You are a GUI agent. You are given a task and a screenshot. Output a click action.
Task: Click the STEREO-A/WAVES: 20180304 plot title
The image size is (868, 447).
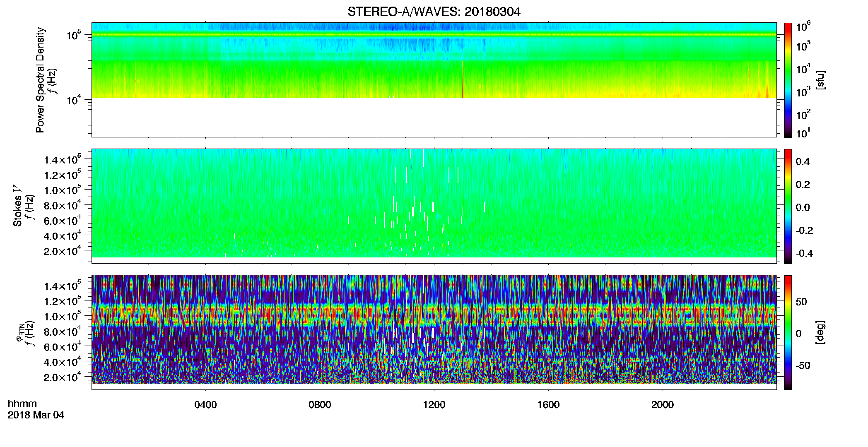click(x=434, y=12)
